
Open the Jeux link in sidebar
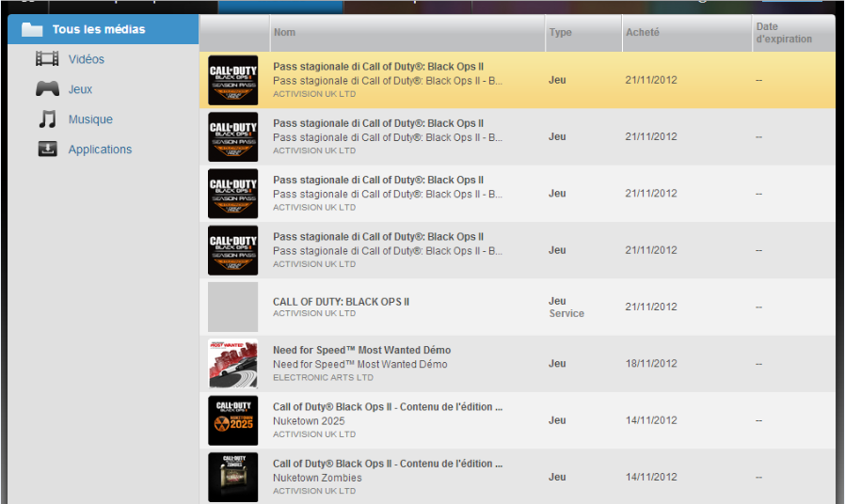80,89
